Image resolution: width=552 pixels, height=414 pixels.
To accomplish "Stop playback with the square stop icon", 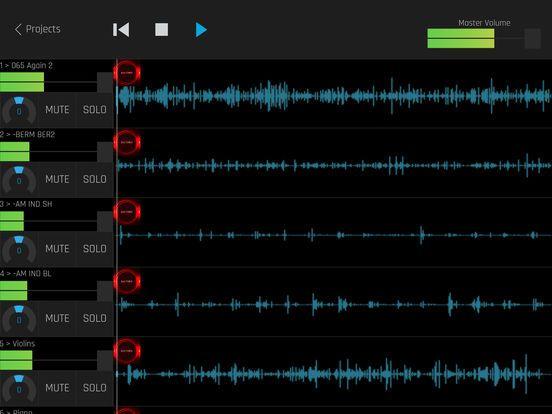I will [162, 30].
